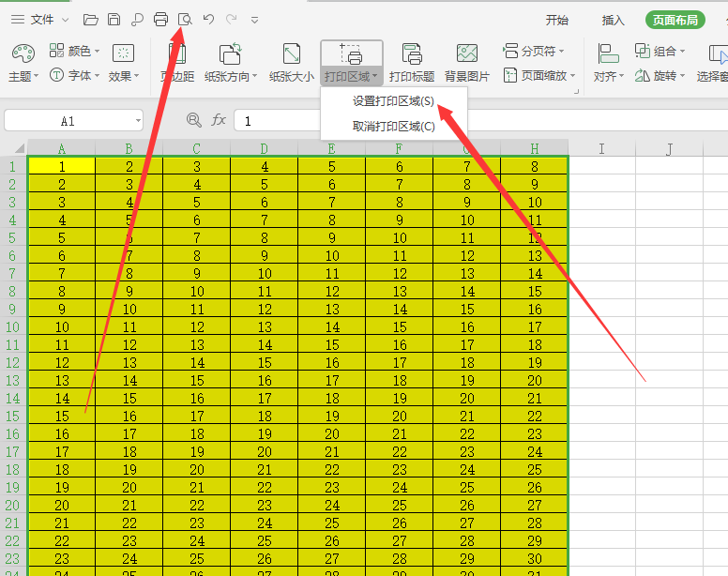Screen dimensions: 728x576
Task: Click the undo arrow icon
Action: [x=208, y=19]
